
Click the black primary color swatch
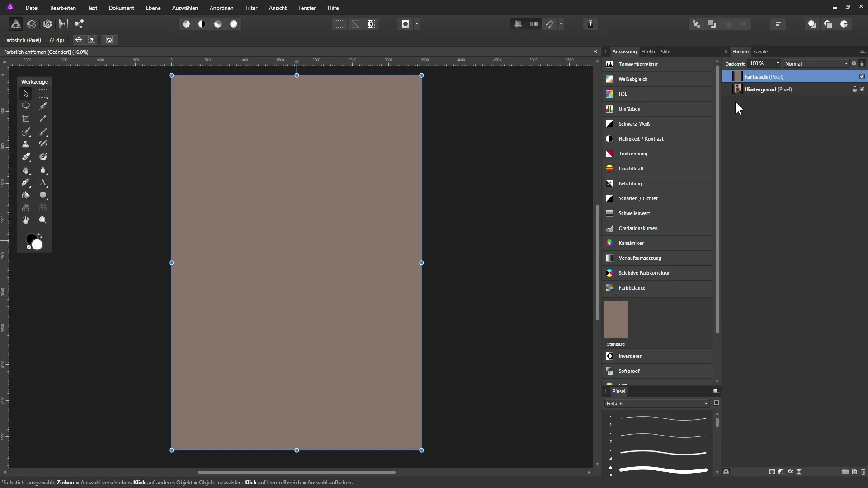pos(30,239)
